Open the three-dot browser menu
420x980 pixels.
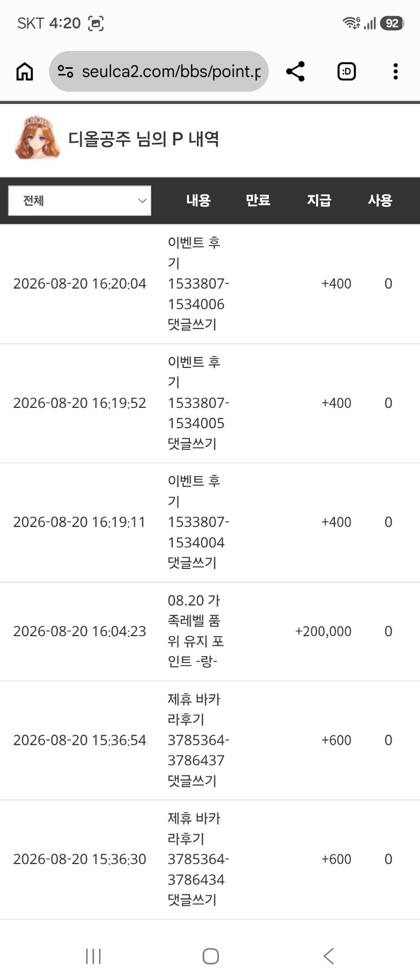click(x=395, y=71)
